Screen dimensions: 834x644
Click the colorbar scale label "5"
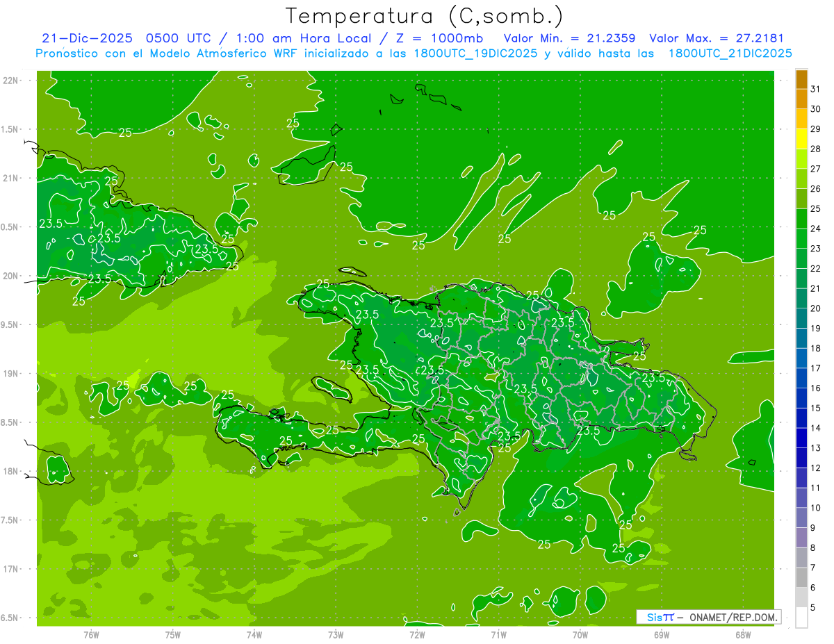point(814,607)
